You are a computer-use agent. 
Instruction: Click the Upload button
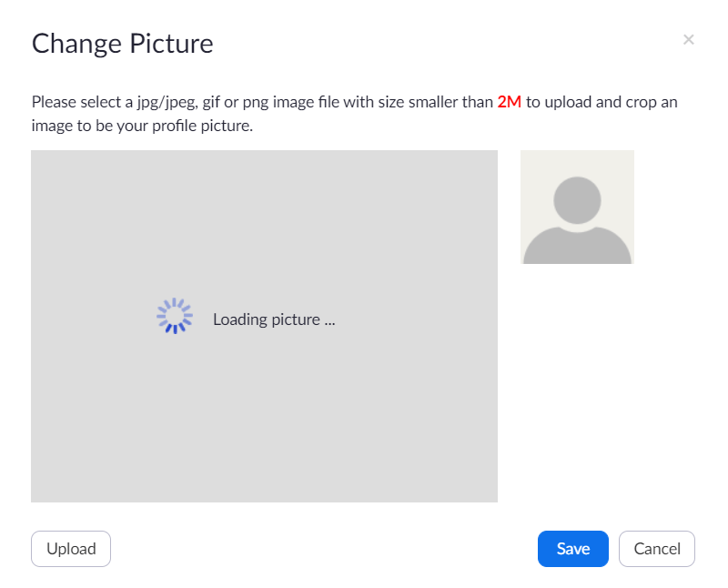(71, 549)
